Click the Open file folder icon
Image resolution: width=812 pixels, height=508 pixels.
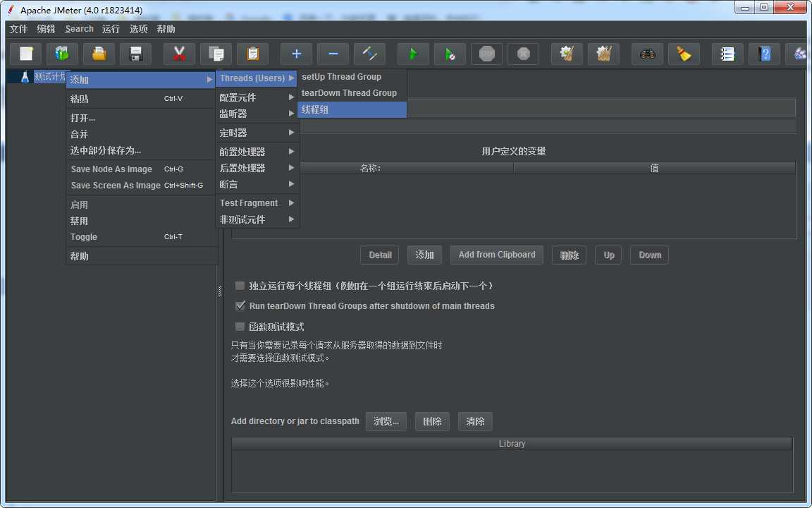[99, 54]
